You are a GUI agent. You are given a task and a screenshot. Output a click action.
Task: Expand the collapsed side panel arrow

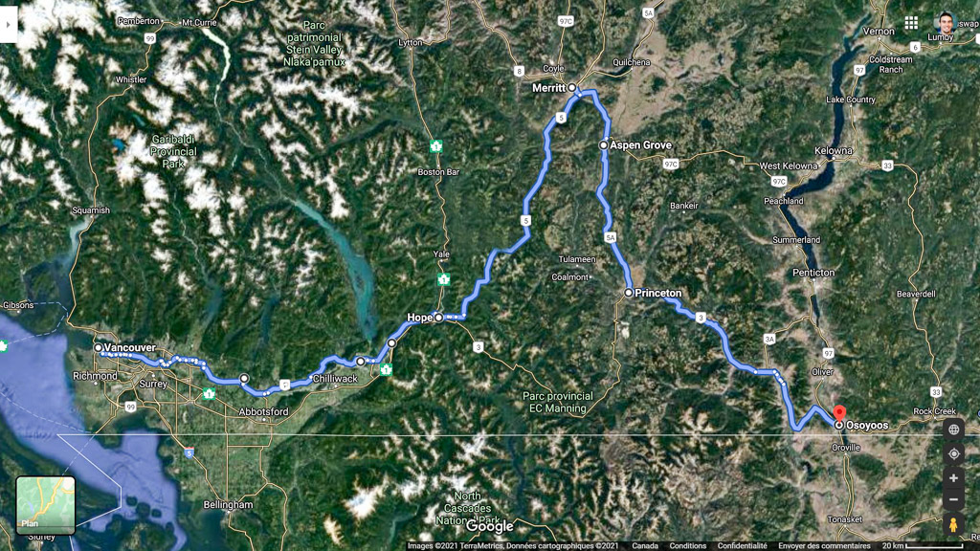tap(8, 24)
